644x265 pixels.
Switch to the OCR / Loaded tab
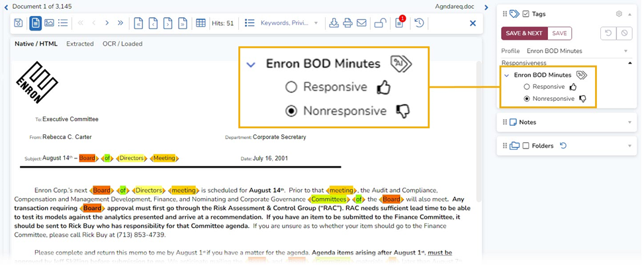[122, 44]
